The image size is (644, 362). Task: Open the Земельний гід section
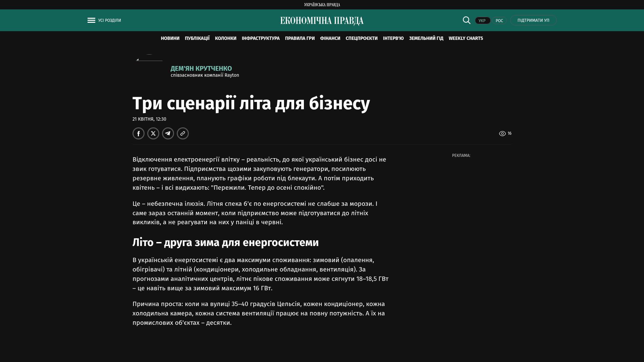pos(426,39)
